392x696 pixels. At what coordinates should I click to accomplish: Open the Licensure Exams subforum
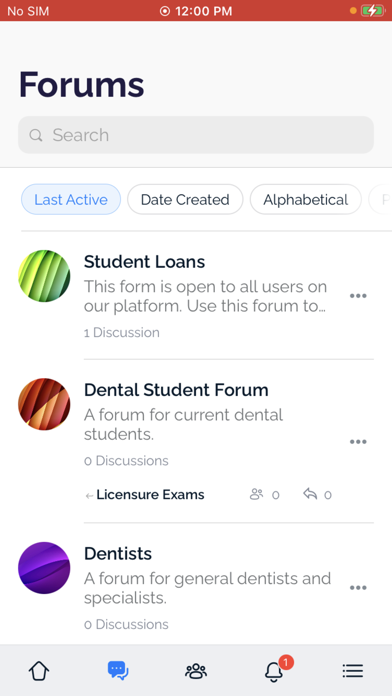(150, 494)
